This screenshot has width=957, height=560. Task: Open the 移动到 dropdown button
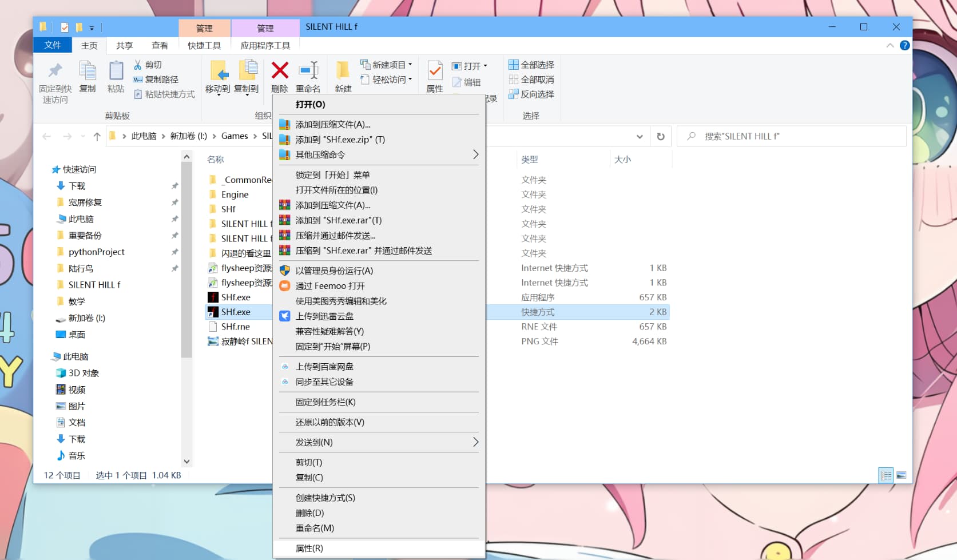click(x=217, y=78)
